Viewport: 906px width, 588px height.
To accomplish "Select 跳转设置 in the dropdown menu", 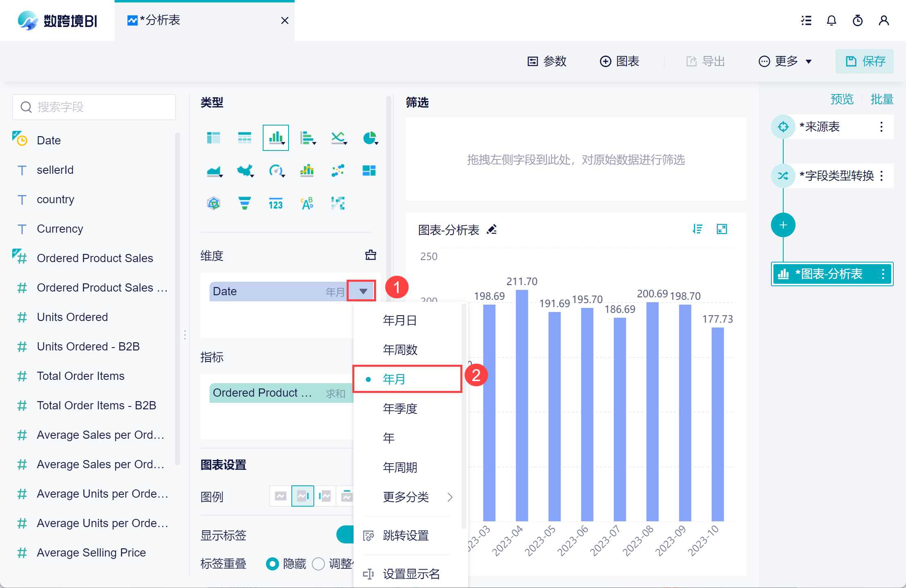I will pyautogui.click(x=405, y=535).
